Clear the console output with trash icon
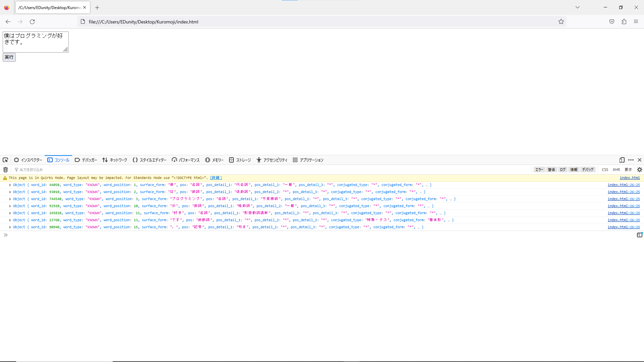This screenshot has width=644, height=362. tap(5, 170)
